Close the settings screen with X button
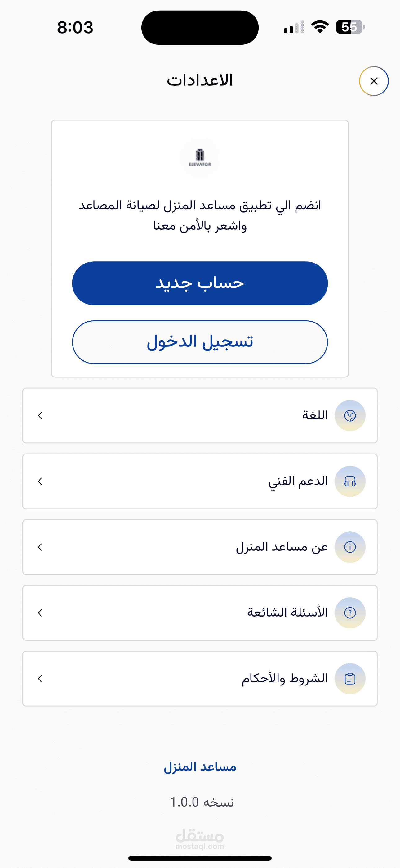The height and width of the screenshot is (868, 400). pyautogui.click(x=374, y=81)
